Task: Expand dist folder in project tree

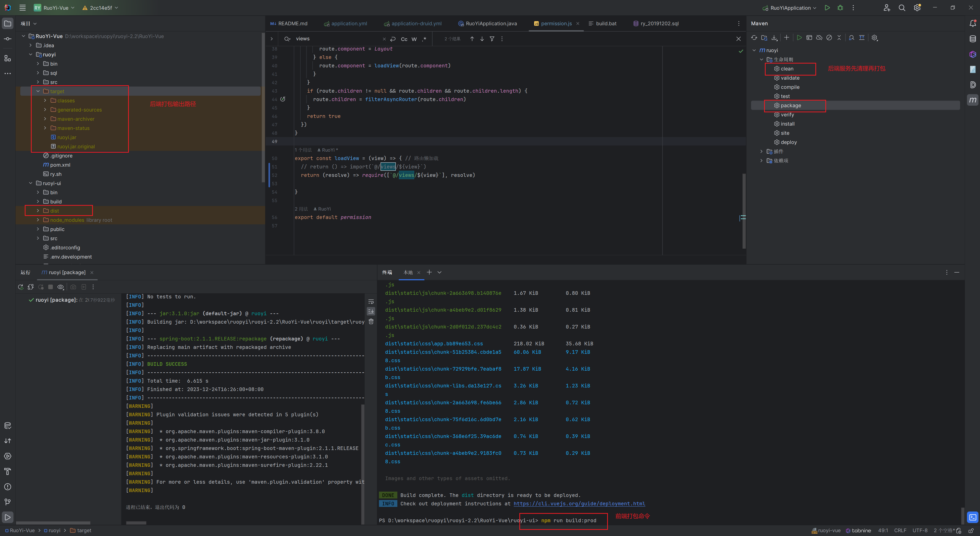Action: (38, 211)
